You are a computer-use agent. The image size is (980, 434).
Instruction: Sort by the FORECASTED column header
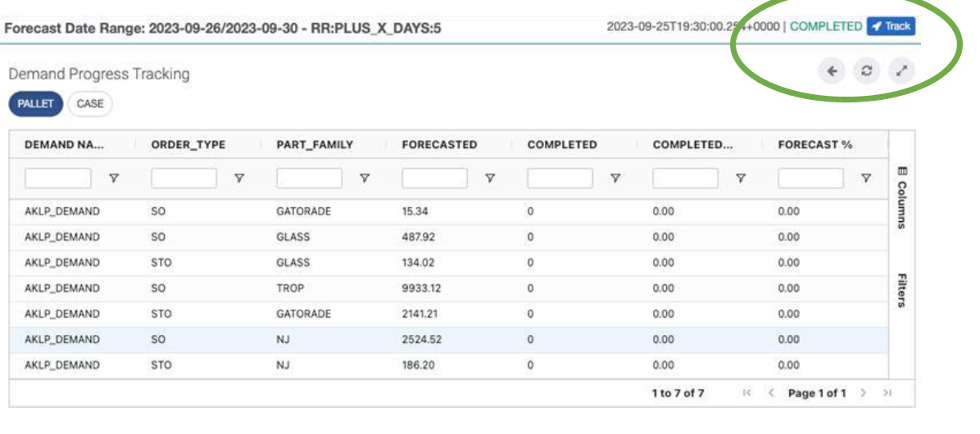(439, 145)
